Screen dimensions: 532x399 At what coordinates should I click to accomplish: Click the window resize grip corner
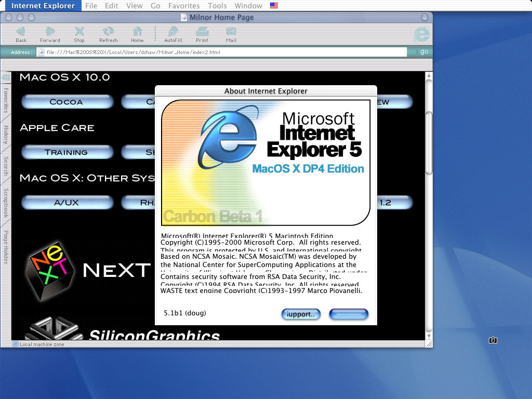(x=429, y=344)
